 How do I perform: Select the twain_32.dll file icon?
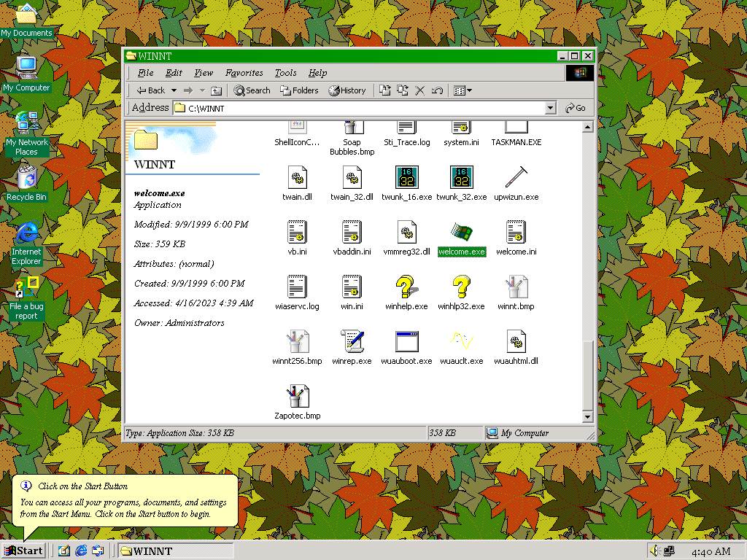[352, 178]
